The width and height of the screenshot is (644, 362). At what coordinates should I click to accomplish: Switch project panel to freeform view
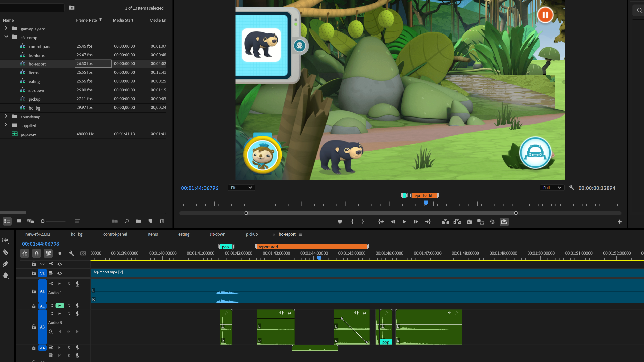click(x=31, y=221)
